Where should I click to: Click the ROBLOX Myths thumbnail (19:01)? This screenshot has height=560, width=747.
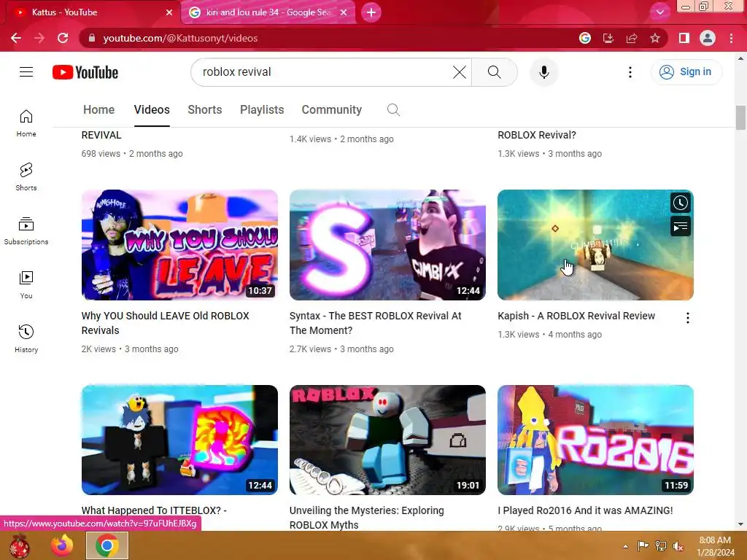click(388, 440)
